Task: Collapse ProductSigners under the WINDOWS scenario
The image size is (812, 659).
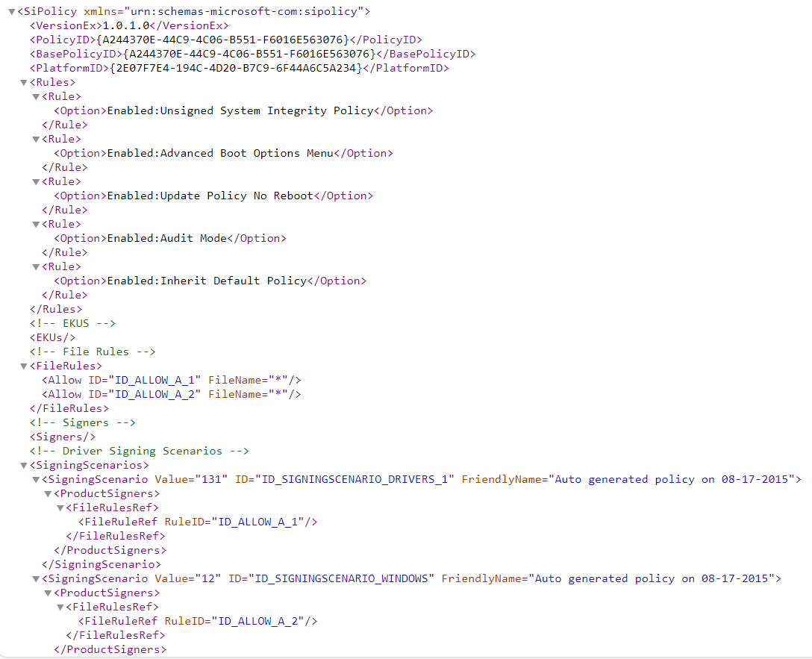Action: 48,593
